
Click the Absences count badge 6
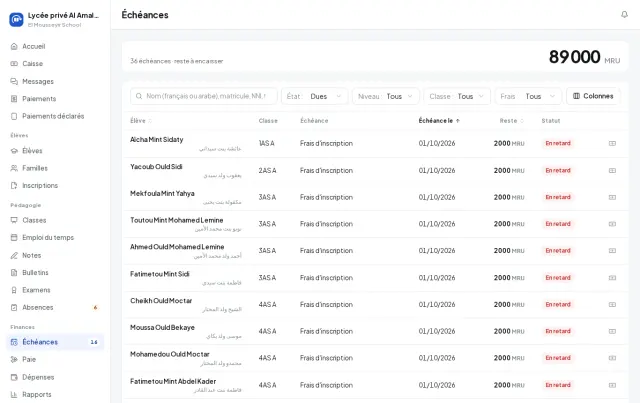tap(95, 307)
